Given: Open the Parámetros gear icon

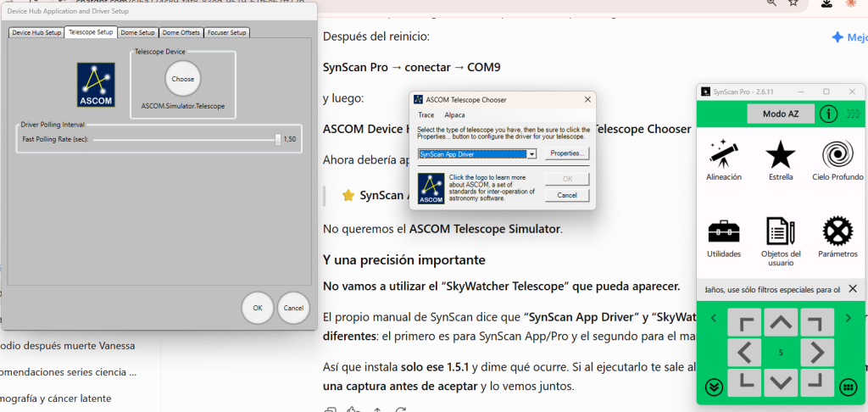Looking at the screenshot, I should coord(837,237).
